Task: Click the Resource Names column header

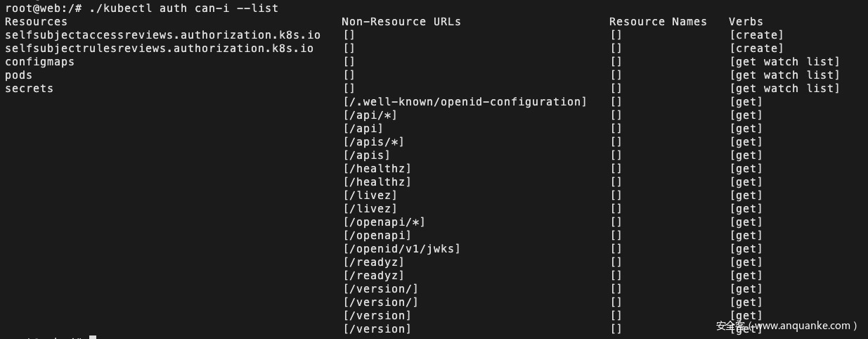Action: [x=658, y=22]
